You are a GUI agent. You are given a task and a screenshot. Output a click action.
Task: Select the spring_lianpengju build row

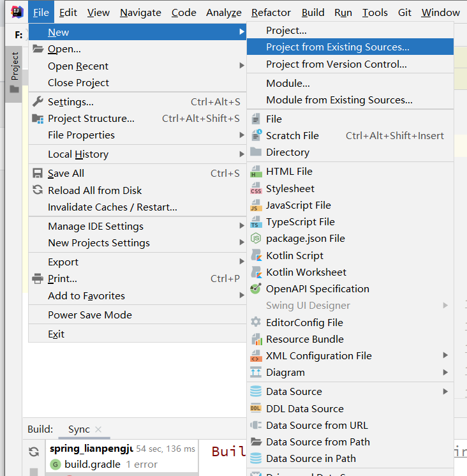pos(122,449)
